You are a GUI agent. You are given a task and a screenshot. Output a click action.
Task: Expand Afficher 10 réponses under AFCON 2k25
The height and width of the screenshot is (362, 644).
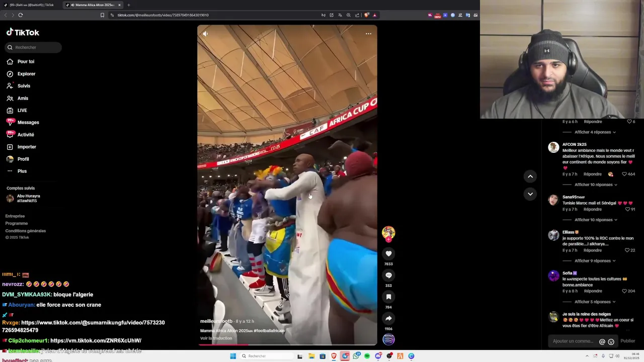coord(596,185)
